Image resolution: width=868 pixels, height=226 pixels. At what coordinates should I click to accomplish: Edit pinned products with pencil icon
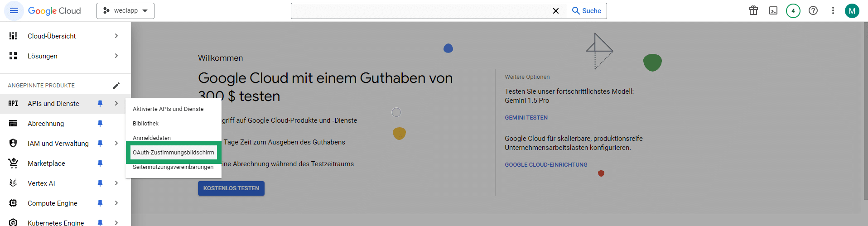116,85
